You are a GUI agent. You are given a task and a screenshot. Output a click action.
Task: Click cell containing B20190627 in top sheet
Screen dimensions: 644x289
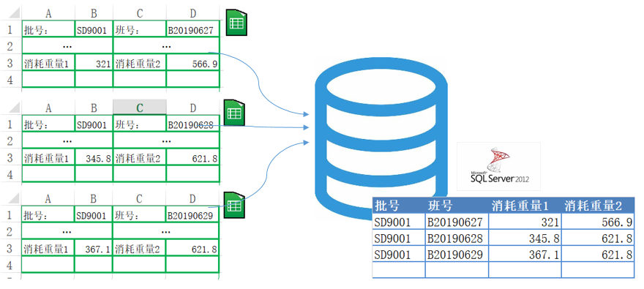click(x=193, y=29)
